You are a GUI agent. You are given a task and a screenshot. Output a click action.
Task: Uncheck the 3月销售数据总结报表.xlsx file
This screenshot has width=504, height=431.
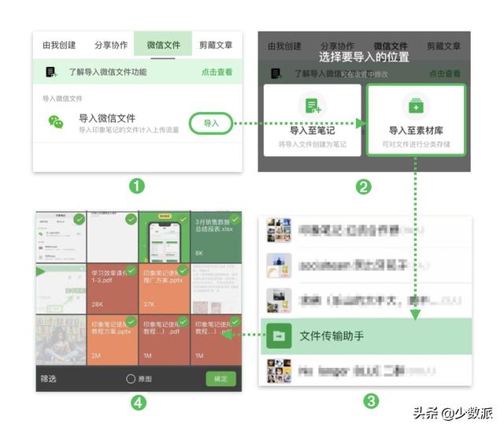tap(235, 219)
